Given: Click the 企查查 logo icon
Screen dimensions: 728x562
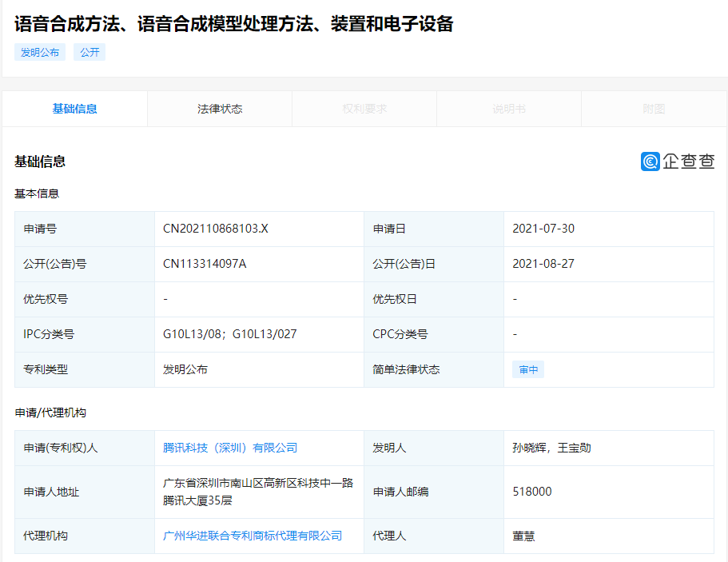Looking at the screenshot, I should point(650,161).
